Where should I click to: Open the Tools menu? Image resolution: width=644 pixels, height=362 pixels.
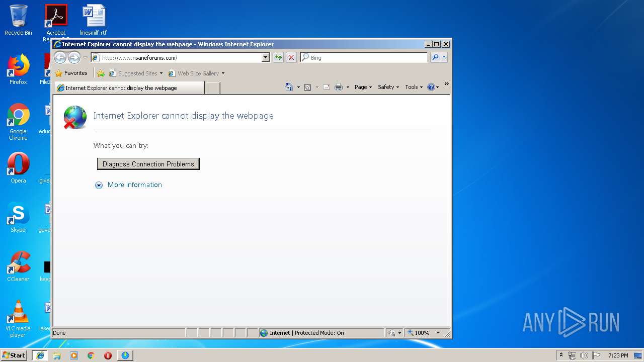click(x=414, y=87)
